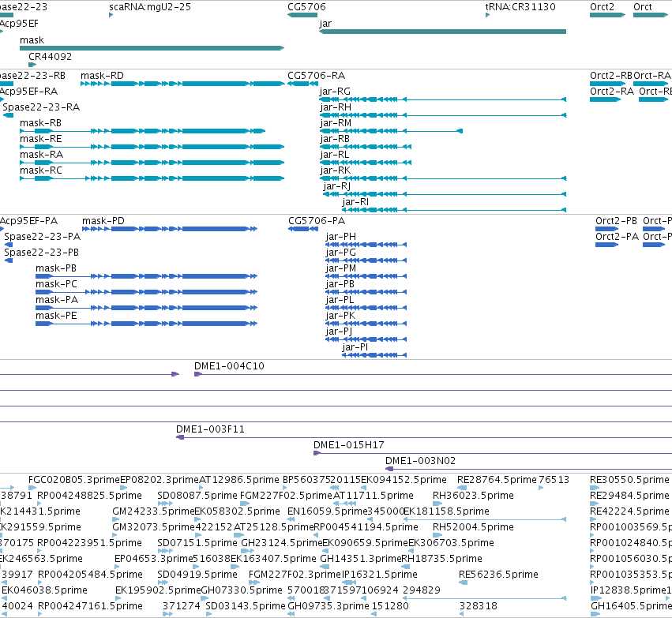The height and width of the screenshot is (618, 672).
Task: Select the jar-PI protein label
Action: pyautogui.click(x=355, y=347)
